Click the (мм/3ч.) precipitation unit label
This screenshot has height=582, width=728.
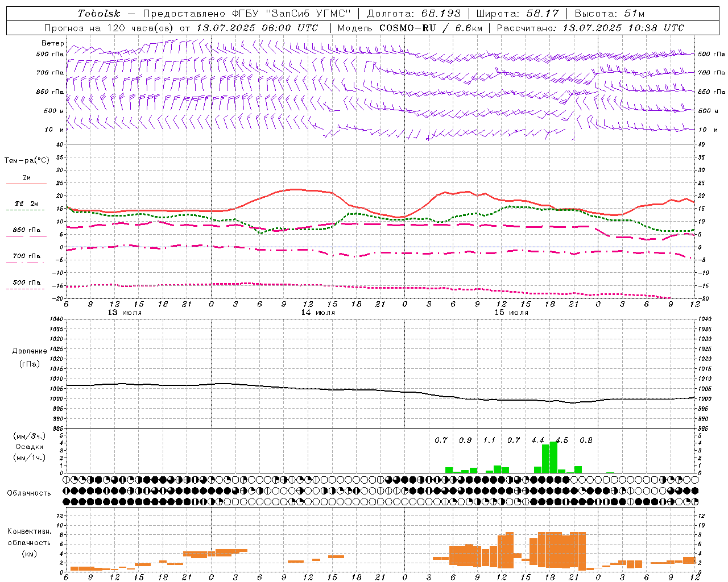[29, 436]
